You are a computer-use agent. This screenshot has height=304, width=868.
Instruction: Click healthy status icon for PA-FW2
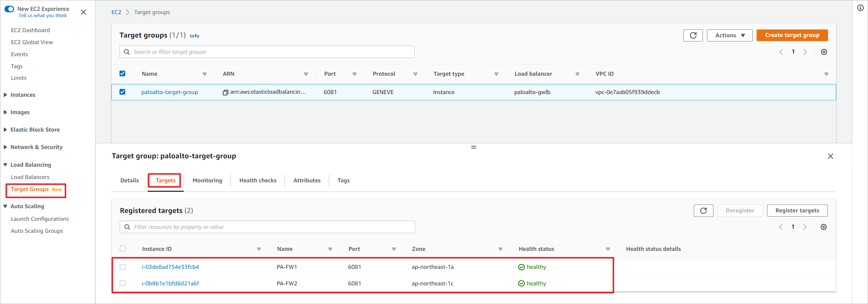tap(521, 284)
